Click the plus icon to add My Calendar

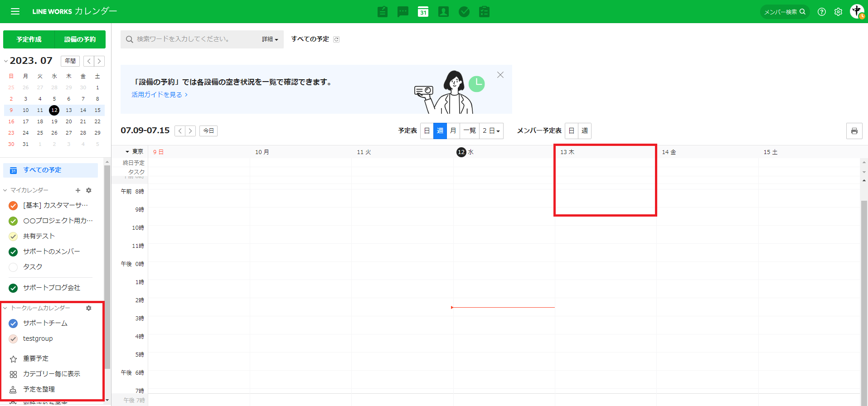pos(78,190)
